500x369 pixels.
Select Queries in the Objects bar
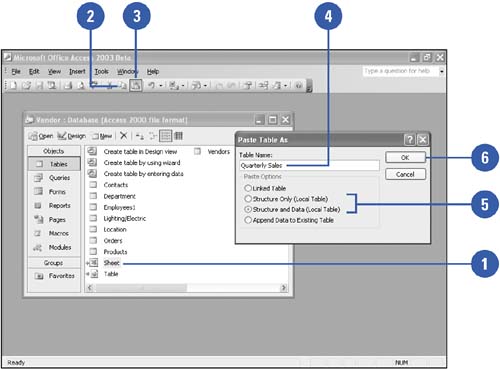pyautogui.click(x=54, y=178)
